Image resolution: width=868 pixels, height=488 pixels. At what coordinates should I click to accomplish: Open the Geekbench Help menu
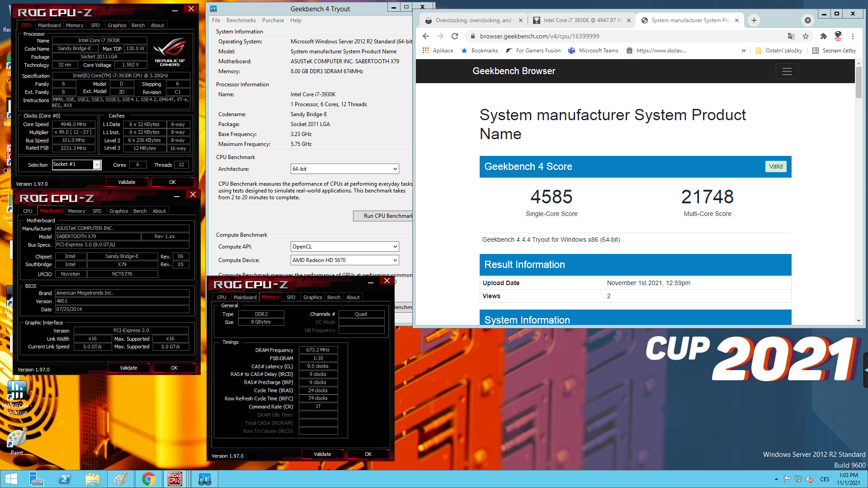click(x=296, y=20)
